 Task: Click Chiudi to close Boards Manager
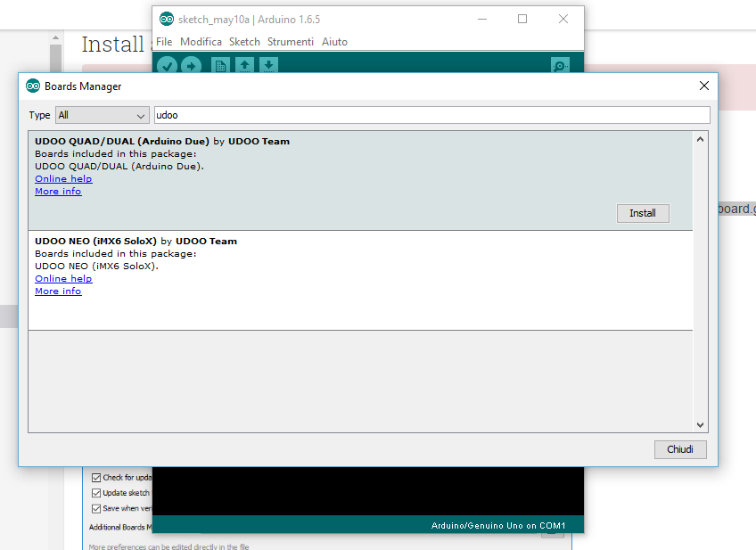680,449
